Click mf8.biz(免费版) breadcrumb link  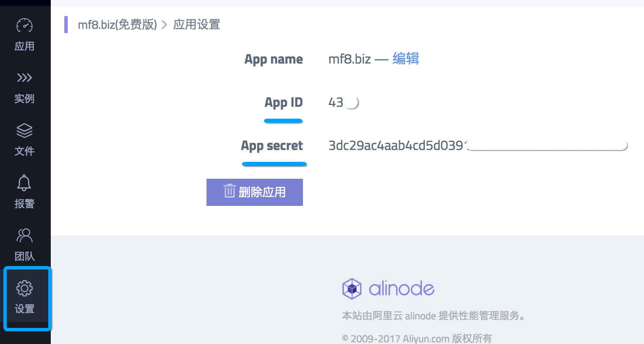pyautogui.click(x=117, y=25)
